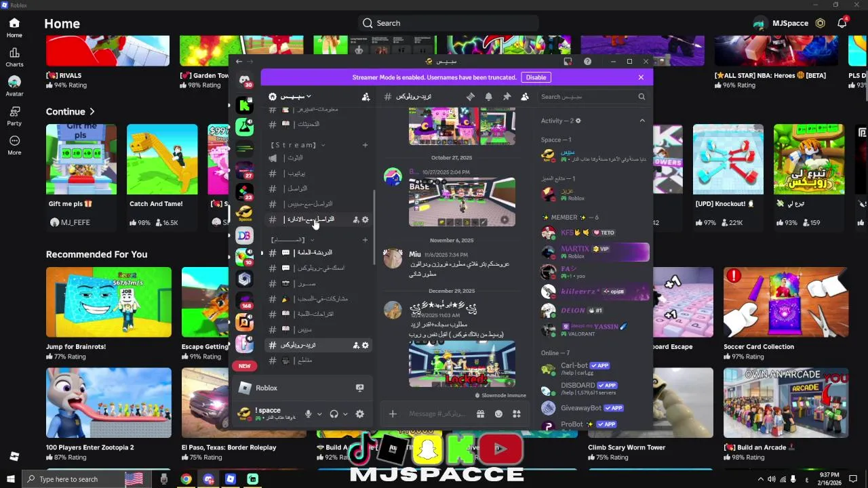Open Discord channel with party emoji
The image size is (868, 488).
tap(317, 299)
